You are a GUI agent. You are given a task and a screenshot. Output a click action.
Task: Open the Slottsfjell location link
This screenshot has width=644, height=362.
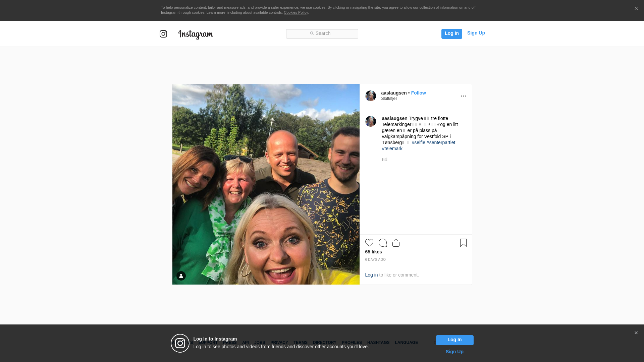tap(389, 99)
